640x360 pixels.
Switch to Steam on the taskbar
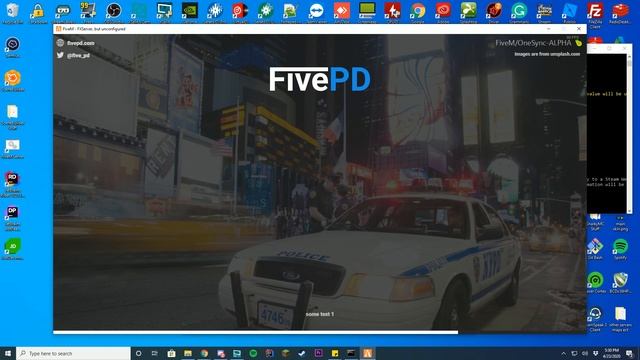point(302,353)
